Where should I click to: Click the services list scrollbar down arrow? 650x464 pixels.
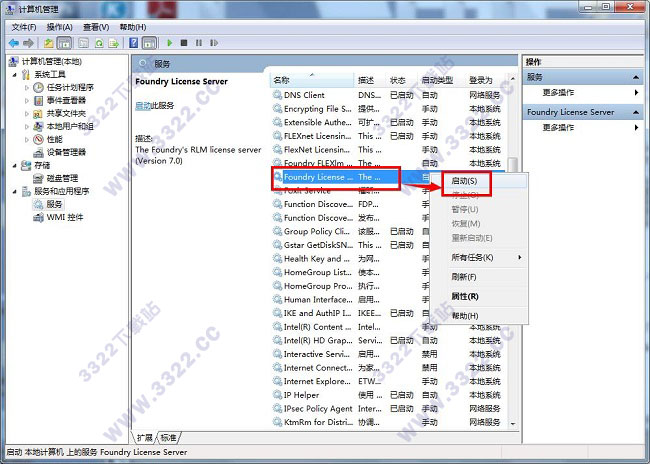513,423
